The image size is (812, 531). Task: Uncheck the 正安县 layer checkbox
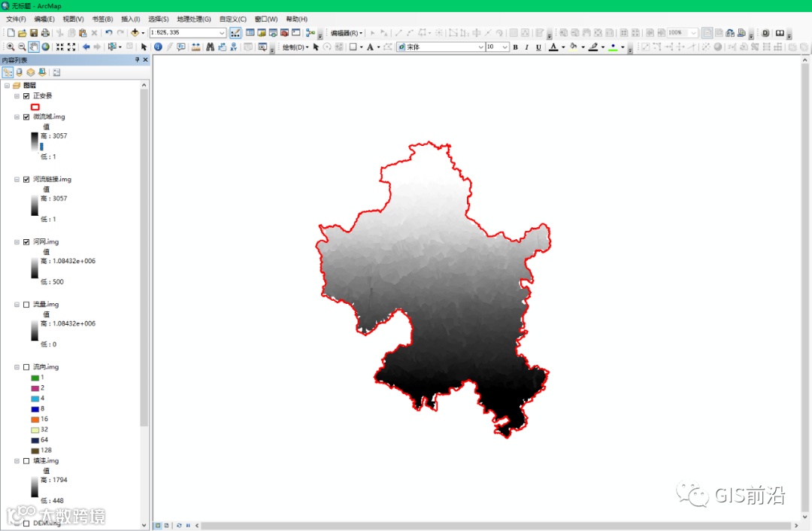pos(26,96)
